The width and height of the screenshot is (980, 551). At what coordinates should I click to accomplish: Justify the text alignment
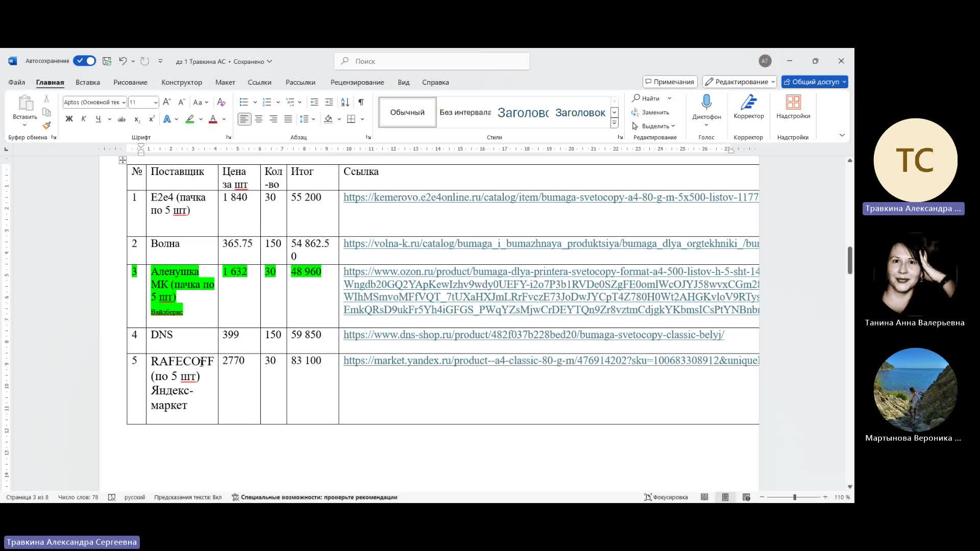coord(288,119)
